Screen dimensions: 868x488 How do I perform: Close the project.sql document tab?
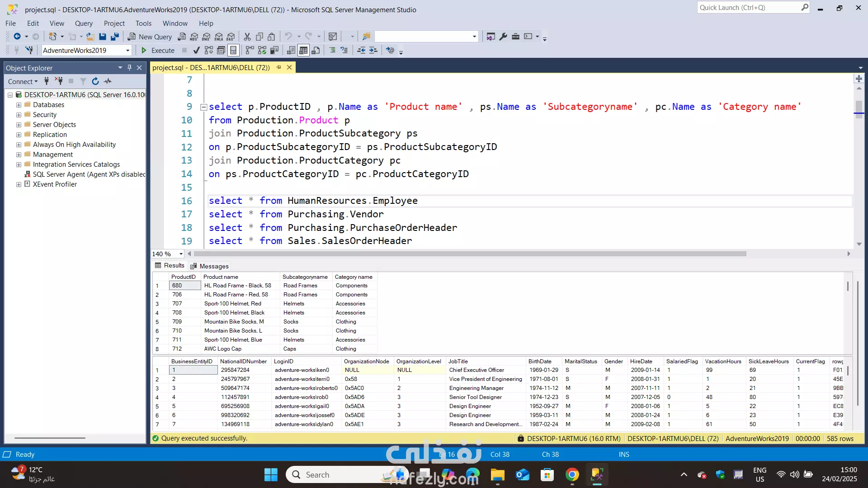(x=289, y=67)
